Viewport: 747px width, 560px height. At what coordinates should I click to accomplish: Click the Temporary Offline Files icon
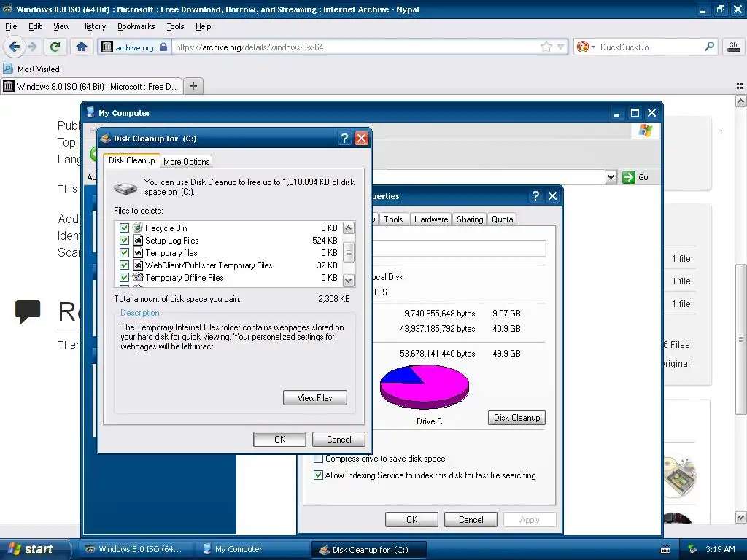[138, 277]
